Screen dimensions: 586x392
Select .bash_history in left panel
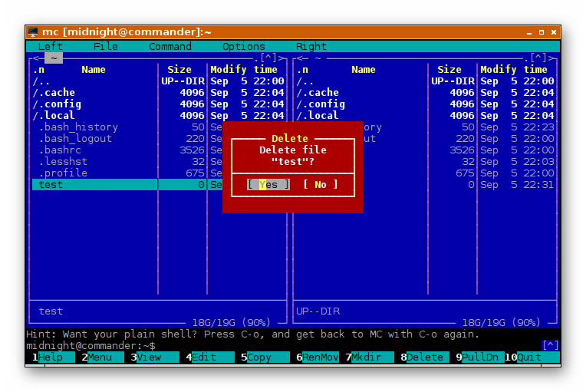(78, 127)
